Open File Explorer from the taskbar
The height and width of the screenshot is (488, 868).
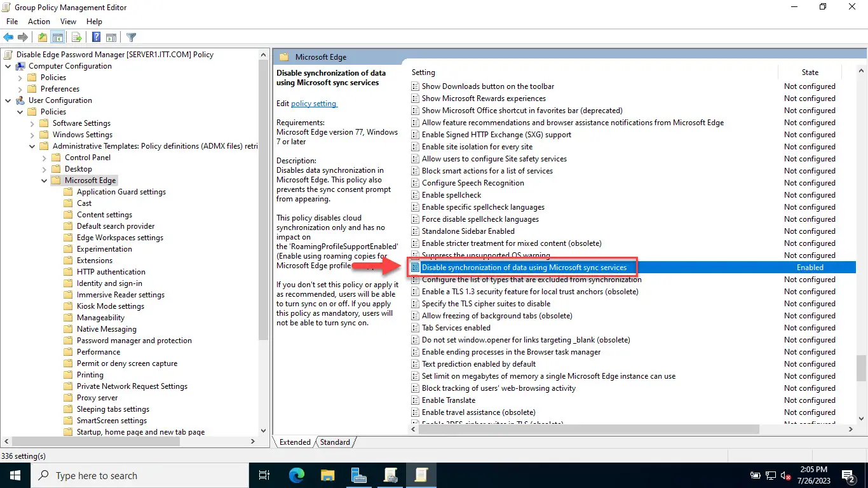tap(327, 475)
